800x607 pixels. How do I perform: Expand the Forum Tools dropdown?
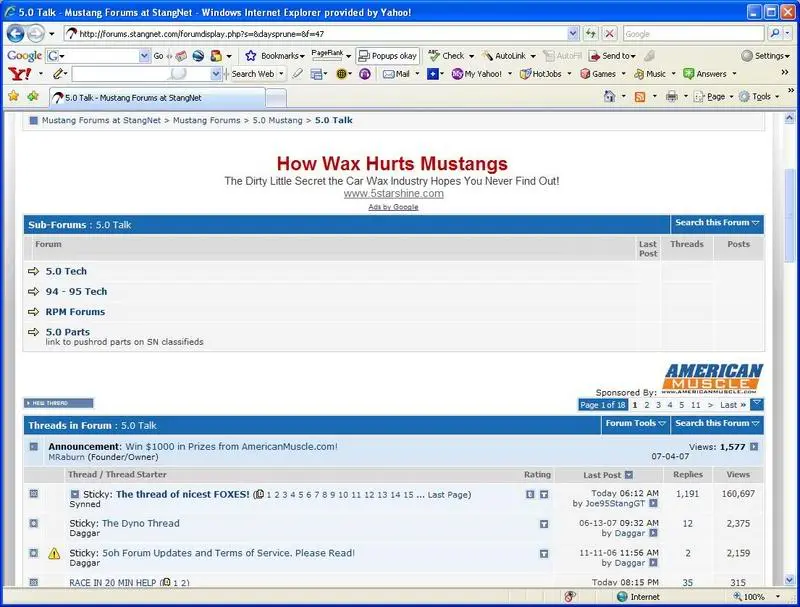[636, 423]
